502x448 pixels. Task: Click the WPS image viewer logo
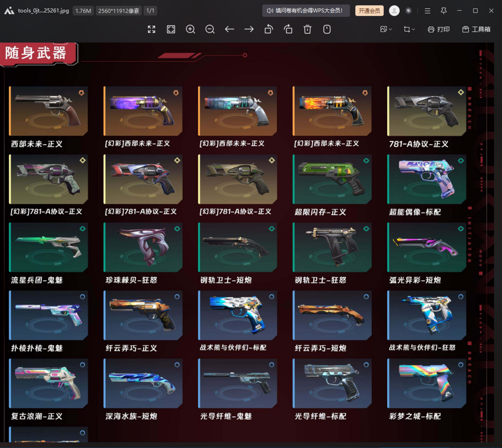9,11
